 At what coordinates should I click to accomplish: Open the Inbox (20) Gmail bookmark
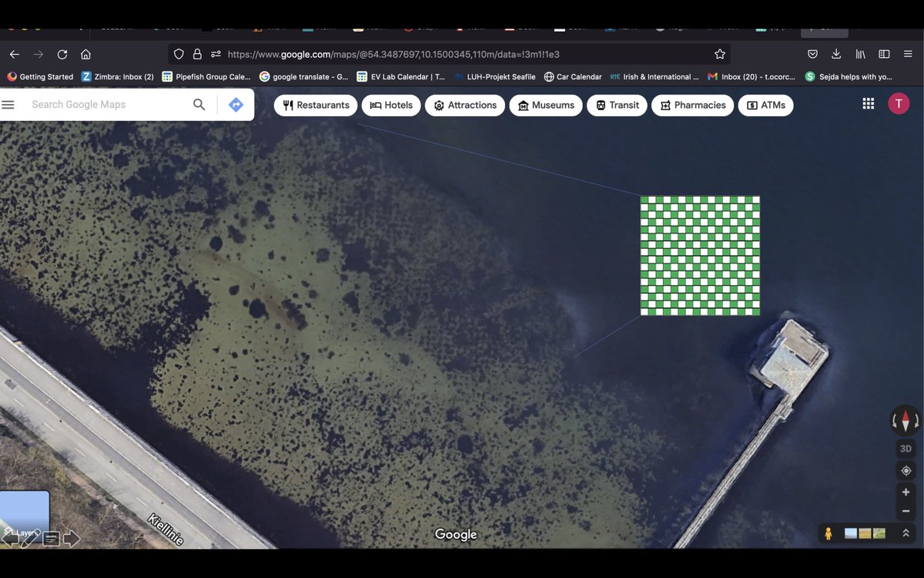point(752,76)
